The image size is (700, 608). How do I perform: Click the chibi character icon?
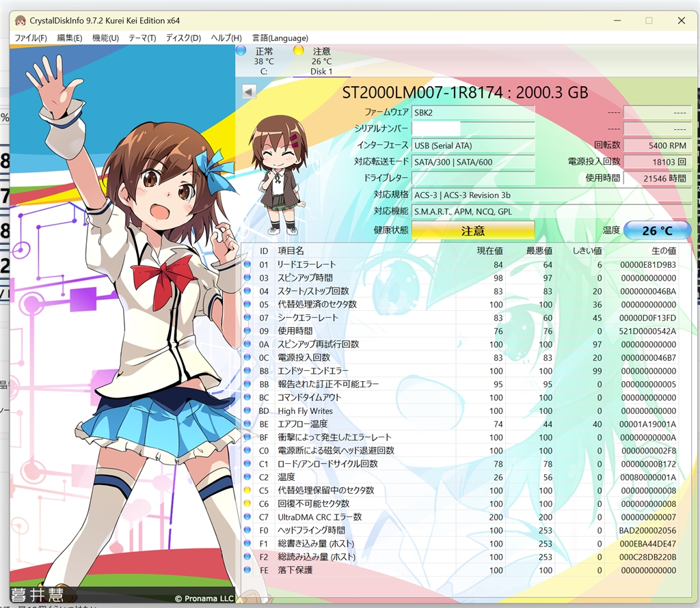pyautogui.click(x=279, y=175)
